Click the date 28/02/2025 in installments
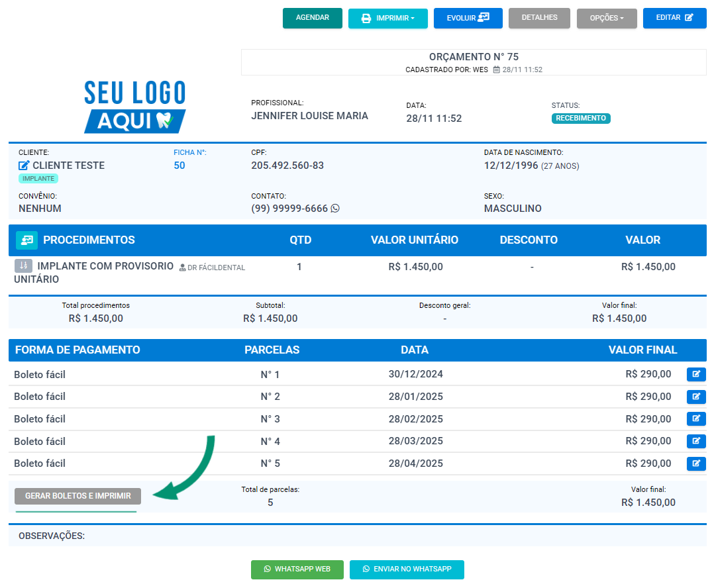 pos(415,418)
